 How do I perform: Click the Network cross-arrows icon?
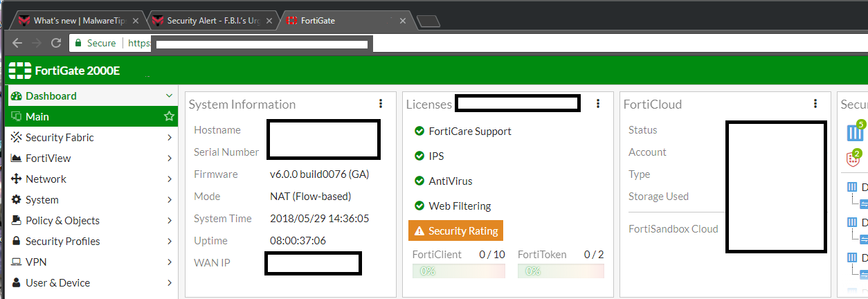click(x=17, y=179)
